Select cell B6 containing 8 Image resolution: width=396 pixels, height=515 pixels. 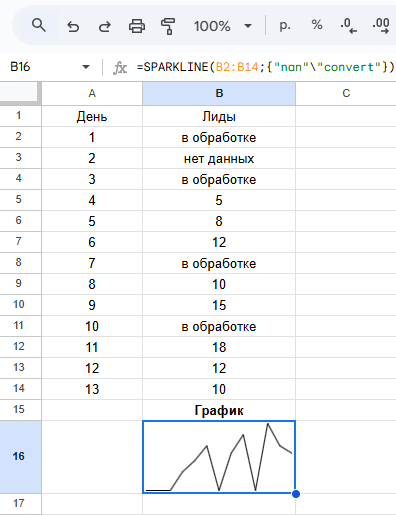[219, 221]
